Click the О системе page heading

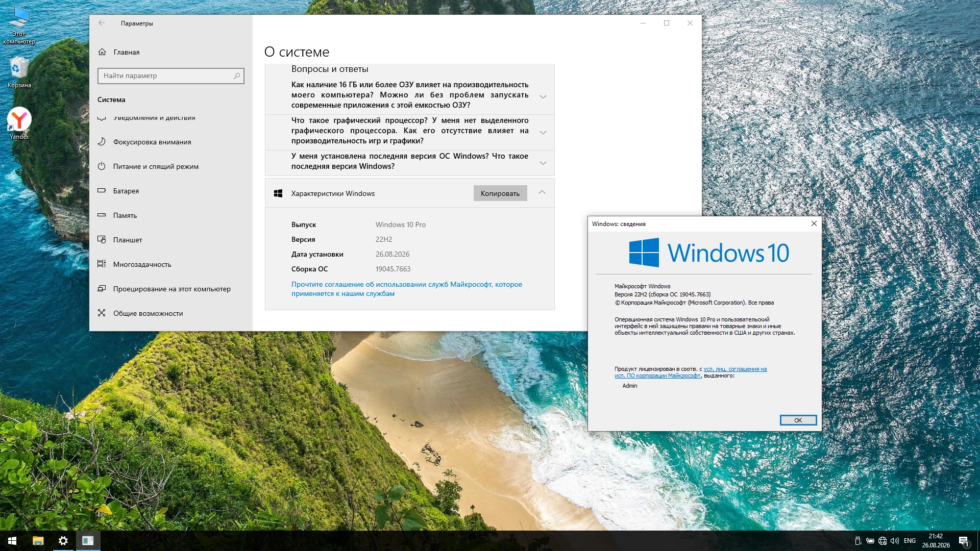(297, 52)
